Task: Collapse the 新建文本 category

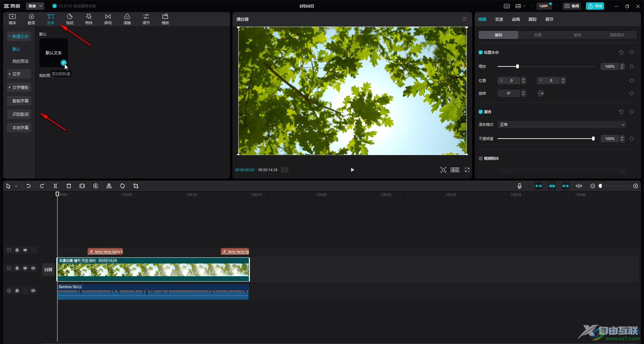Action: (x=19, y=36)
